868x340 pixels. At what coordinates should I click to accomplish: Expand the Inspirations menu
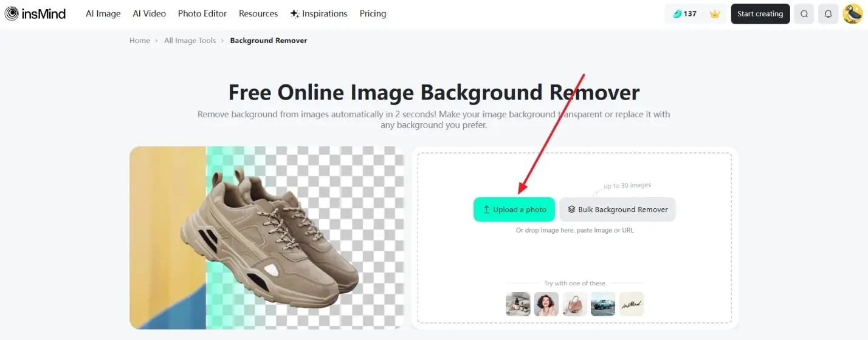319,13
